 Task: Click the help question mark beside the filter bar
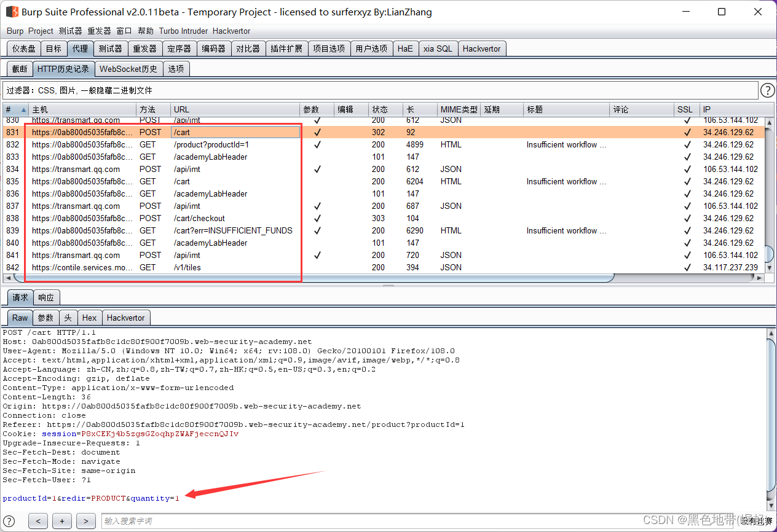[x=767, y=91]
